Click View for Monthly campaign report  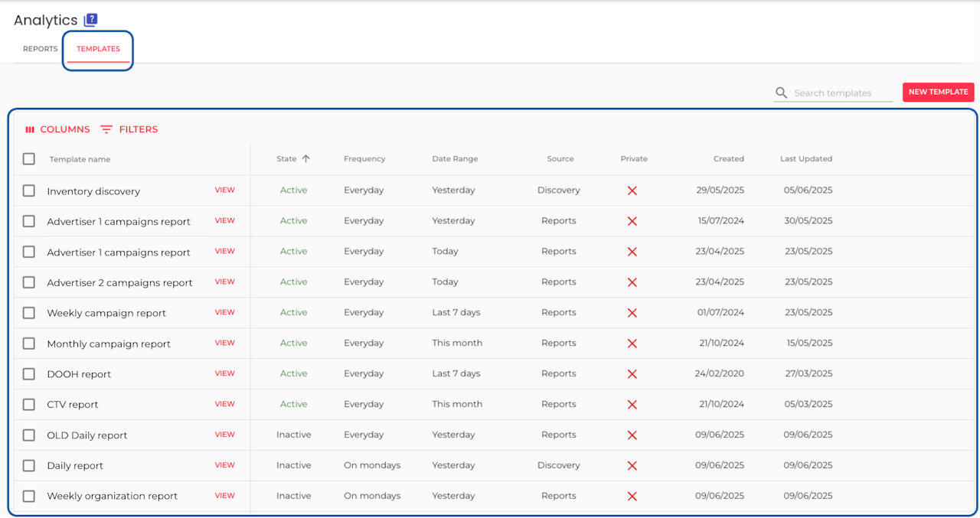tap(224, 344)
